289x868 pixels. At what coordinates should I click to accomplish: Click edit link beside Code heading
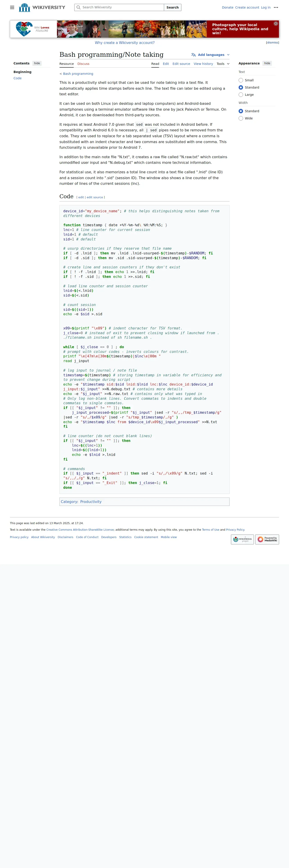pos(81,197)
